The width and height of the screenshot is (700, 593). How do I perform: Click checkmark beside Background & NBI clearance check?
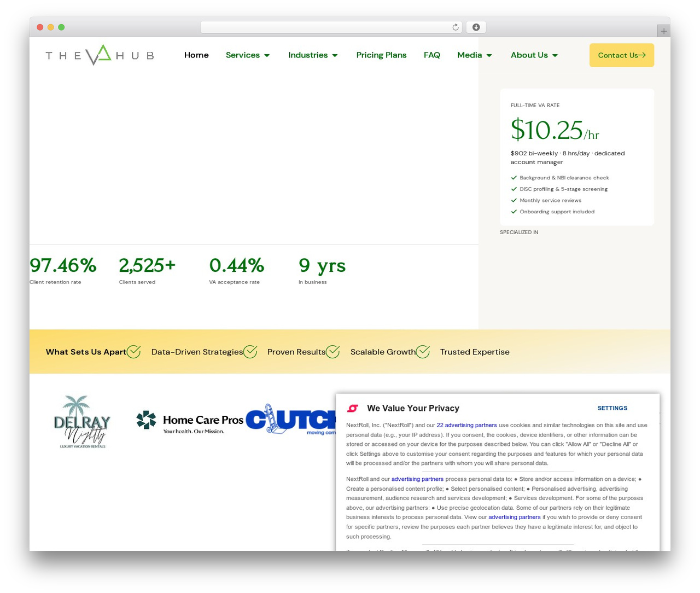coord(514,178)
